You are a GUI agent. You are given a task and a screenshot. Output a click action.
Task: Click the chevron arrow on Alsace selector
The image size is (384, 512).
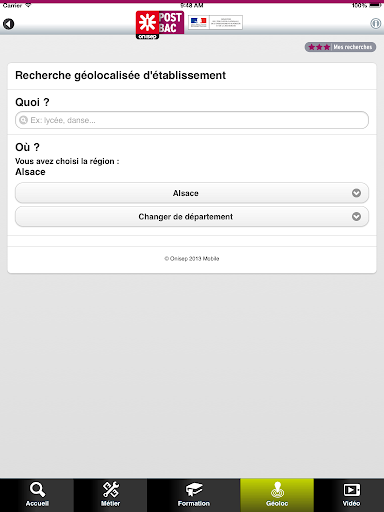point(356,193)
